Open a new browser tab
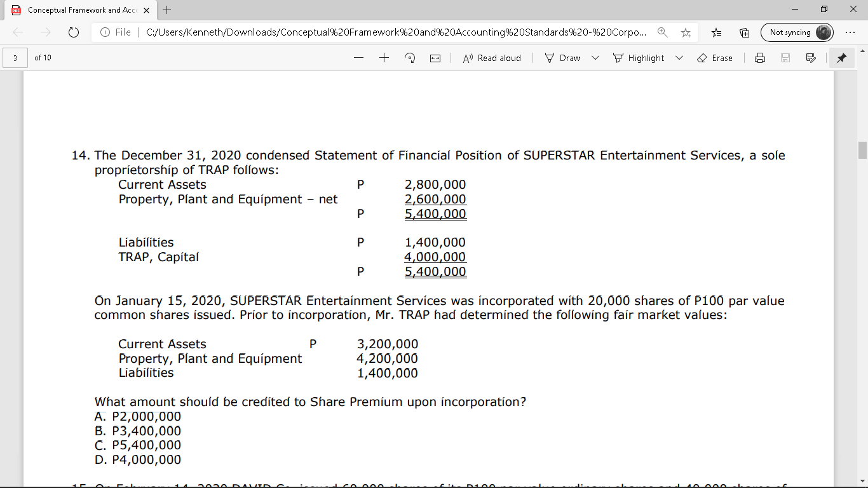Screen dimensions: 868x488 tap(166, 10)
